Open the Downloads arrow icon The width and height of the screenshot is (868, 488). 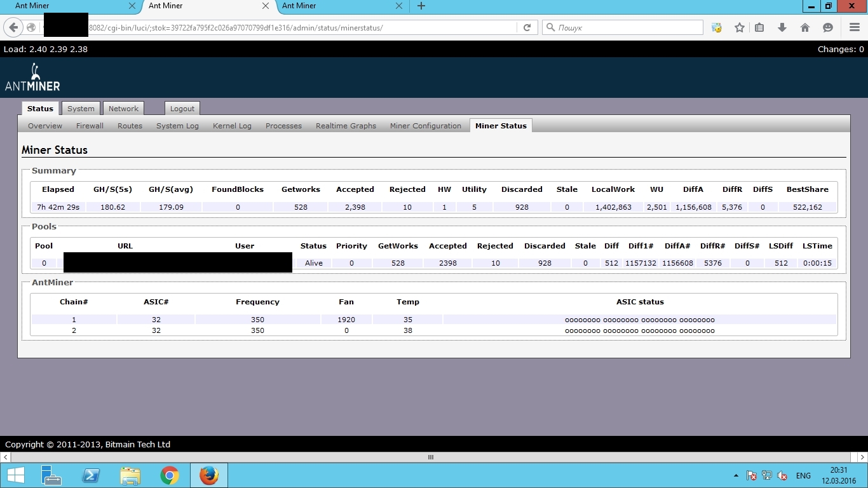(x=782, y=27)
